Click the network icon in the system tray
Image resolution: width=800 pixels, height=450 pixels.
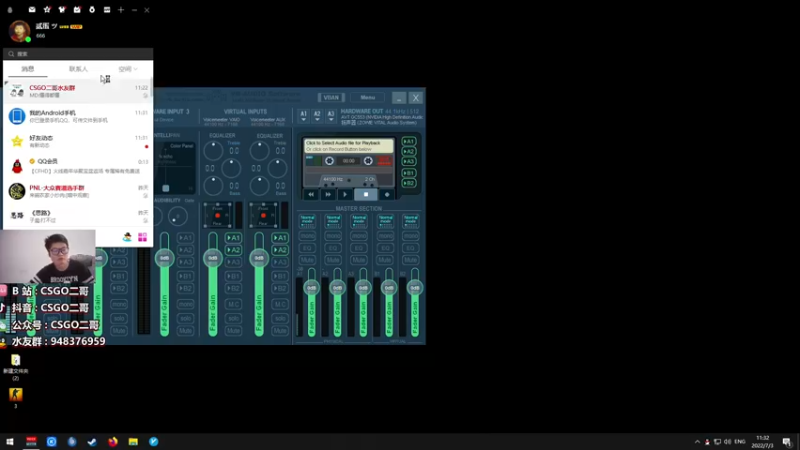click(717, 442)
